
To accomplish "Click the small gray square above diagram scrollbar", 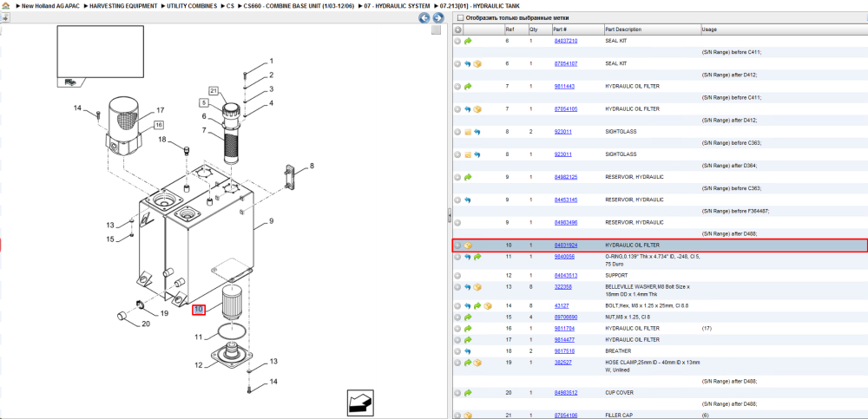I will [x=437, y=29].
